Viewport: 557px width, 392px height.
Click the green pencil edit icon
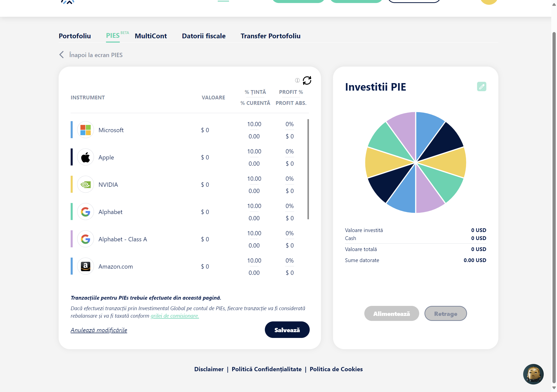[482, 87]
